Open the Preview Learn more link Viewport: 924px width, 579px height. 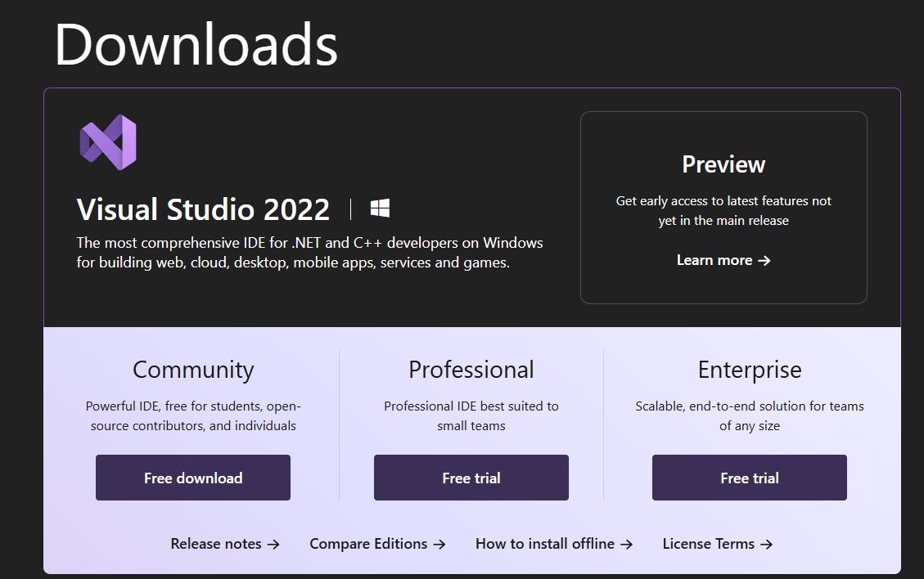(723, 260)
